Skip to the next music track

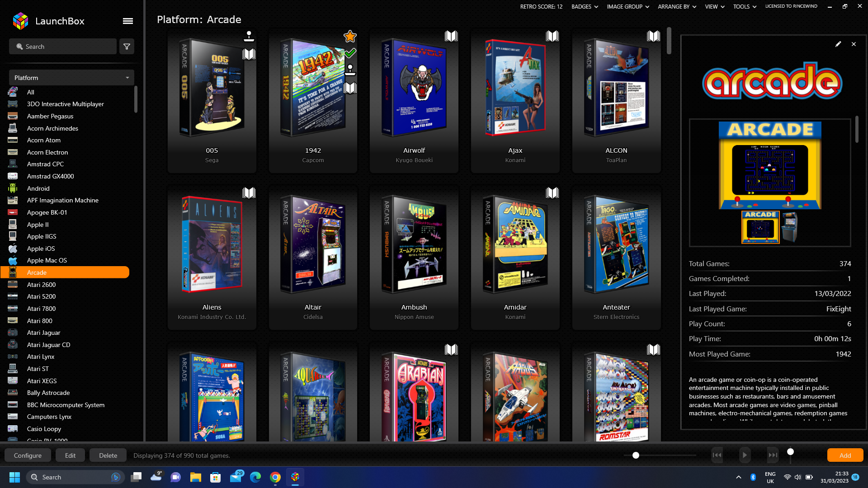[773, 455]
